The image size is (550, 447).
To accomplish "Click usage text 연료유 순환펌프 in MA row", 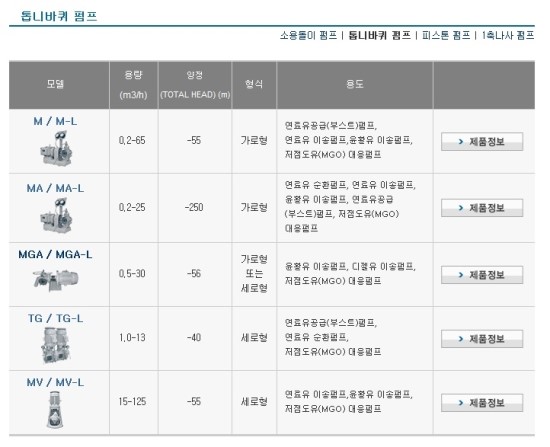I will click(x=316, y=185).
